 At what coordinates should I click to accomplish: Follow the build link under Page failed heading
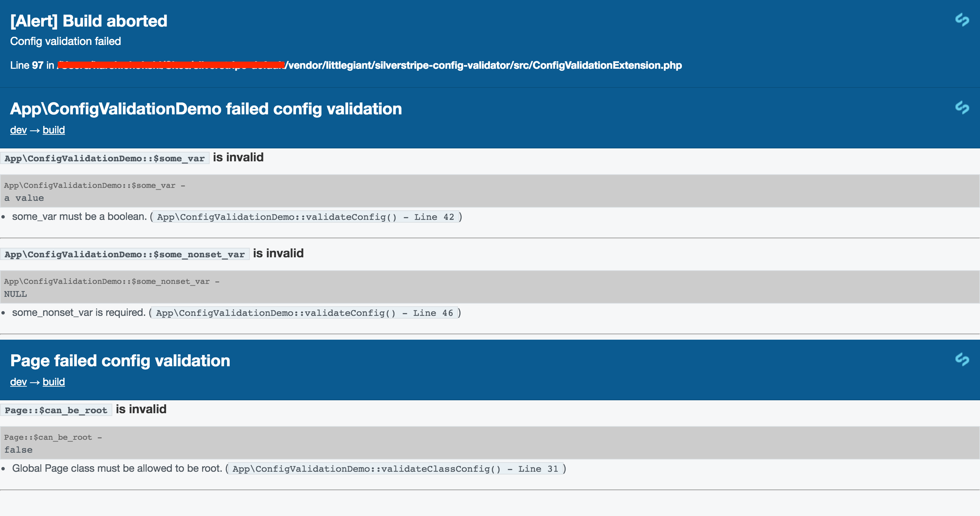click(x=54, y=382)
